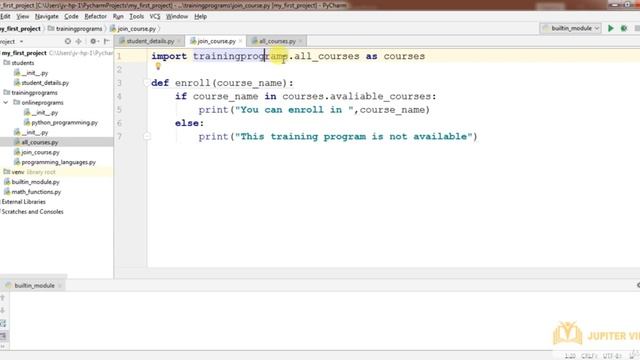
Task: Click the stop button in the run toolbar
Action: (x=637, y=28)
